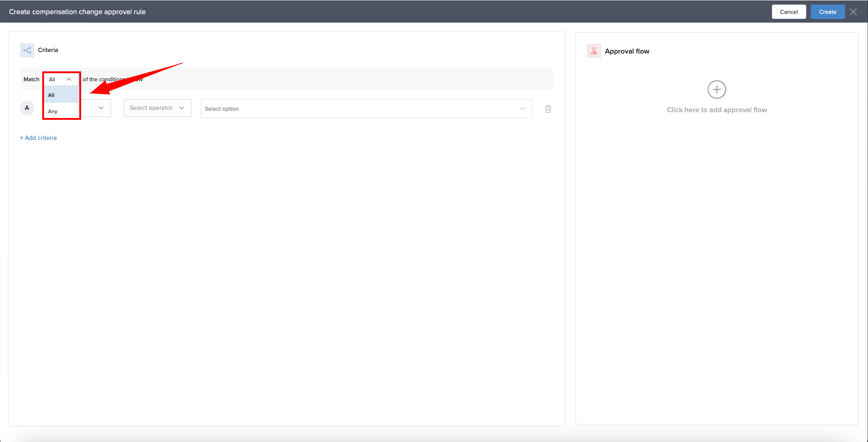Click the chevron in the Select option field
The image size is (868, 442).
522,109
